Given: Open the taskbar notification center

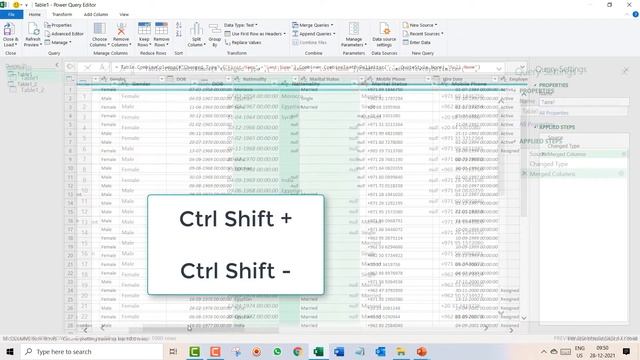Looking at the screenshot, I should [x=626, y=351].
